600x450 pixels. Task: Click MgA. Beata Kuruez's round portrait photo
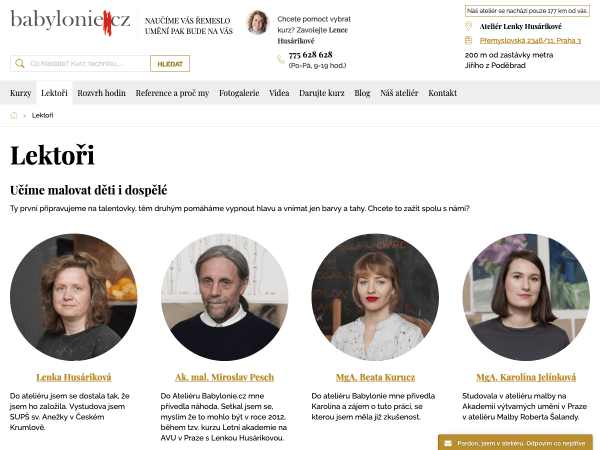tap(375, 297)
